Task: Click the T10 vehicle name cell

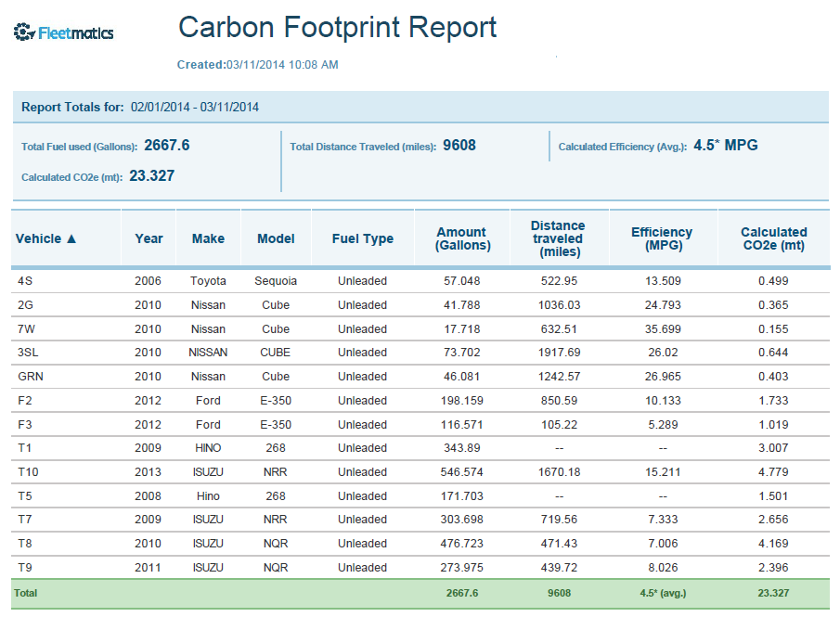Action: click(x=29, y=471)
